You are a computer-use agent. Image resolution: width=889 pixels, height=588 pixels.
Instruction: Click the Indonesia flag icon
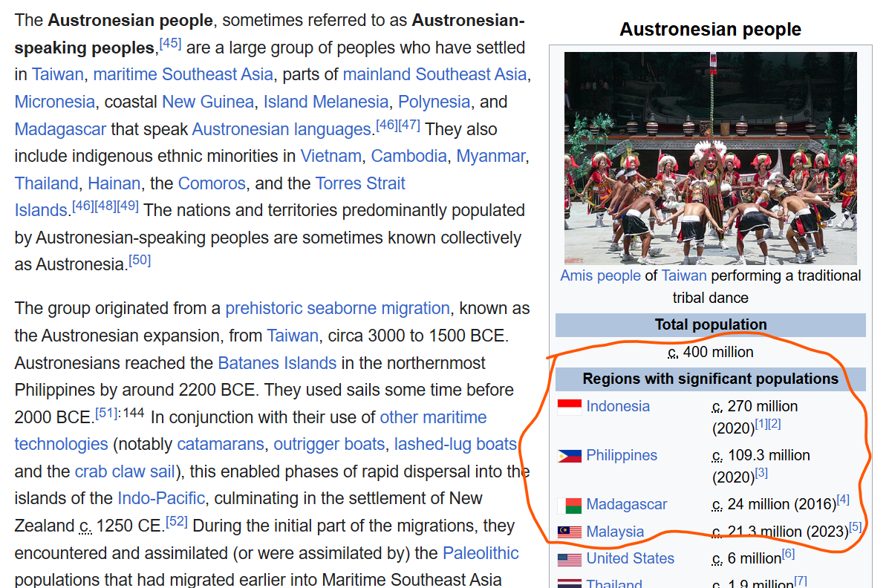tap(570, 407)
